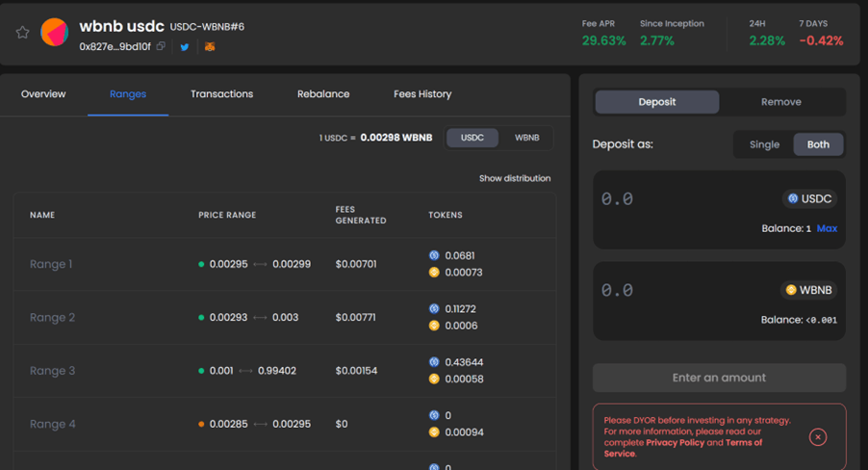Screen dimensions: 868x470
Task: Open the Rebalance tab
Action: [323, 94]
